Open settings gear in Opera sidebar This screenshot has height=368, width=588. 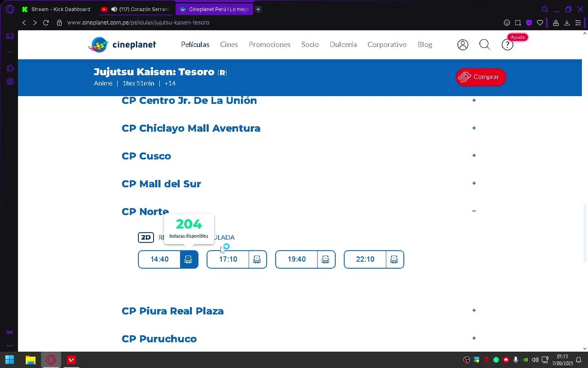point(10,81)
